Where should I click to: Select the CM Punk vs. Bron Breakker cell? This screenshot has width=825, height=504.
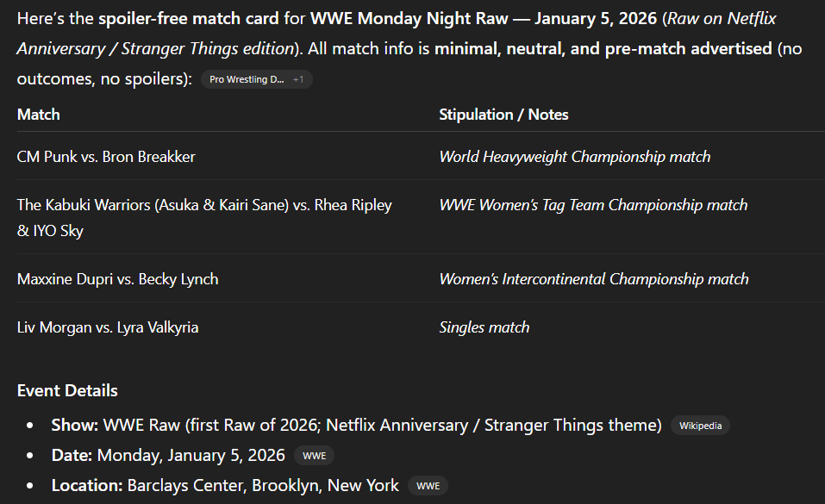click(106, 157)
